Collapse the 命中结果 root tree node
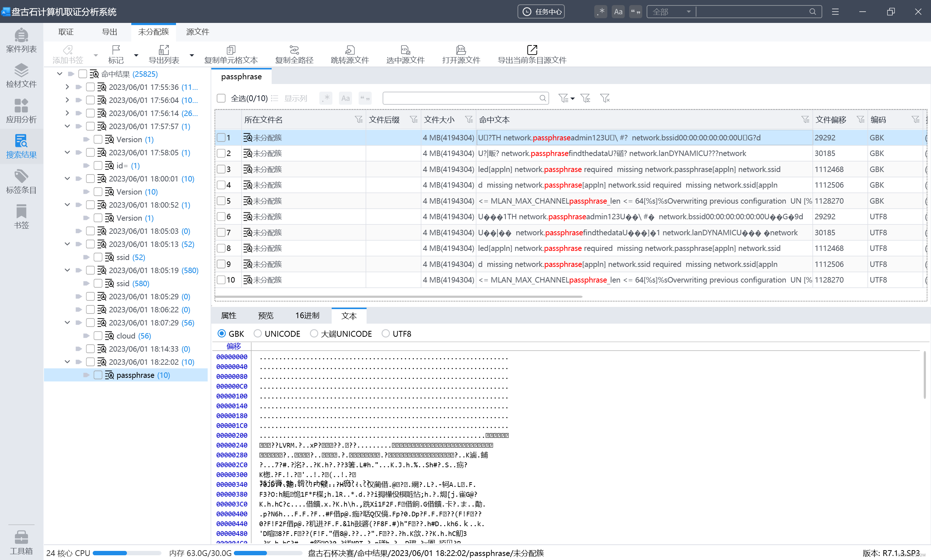Viewport: 931px width, 560px height. 60,73
